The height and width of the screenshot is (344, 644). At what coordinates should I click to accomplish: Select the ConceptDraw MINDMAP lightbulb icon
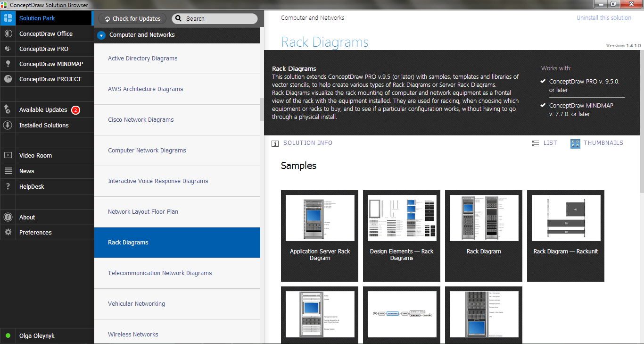click(8, 64)
